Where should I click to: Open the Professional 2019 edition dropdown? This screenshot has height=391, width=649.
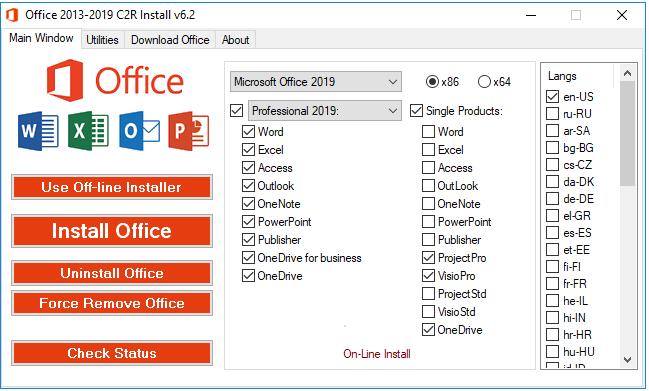pyautogui.click(x=325, y=110)
